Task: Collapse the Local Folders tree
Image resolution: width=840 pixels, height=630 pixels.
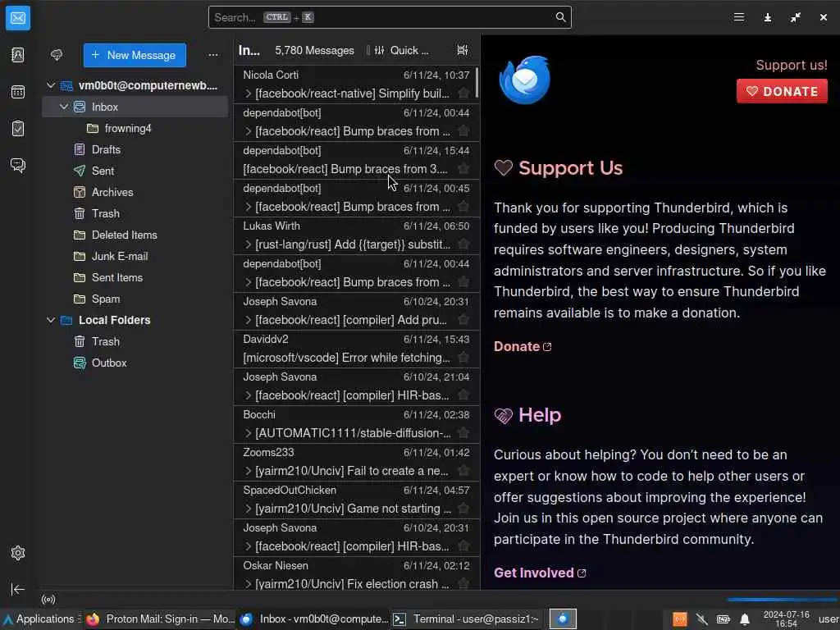Action: tap(51, 320)
